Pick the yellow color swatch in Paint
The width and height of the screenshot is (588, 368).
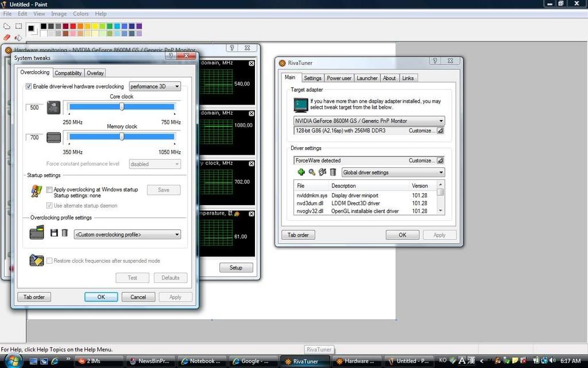point(95,26)
